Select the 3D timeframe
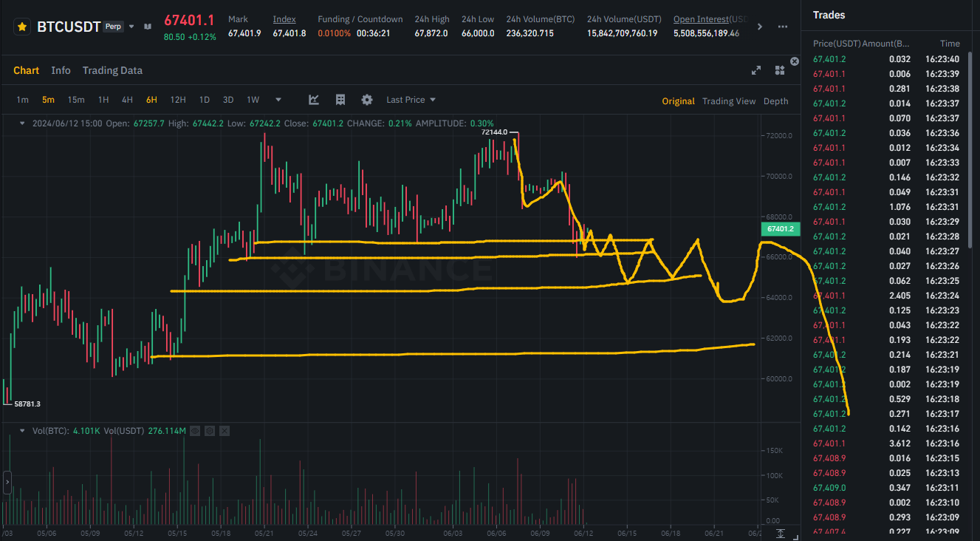This screenshot has width=980, height=541. click(228, 100)
